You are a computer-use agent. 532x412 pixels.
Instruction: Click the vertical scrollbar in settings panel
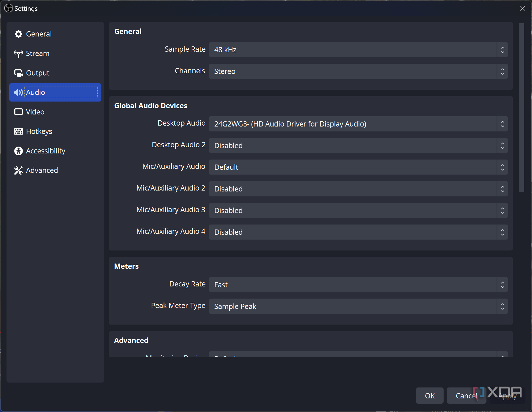521,108
